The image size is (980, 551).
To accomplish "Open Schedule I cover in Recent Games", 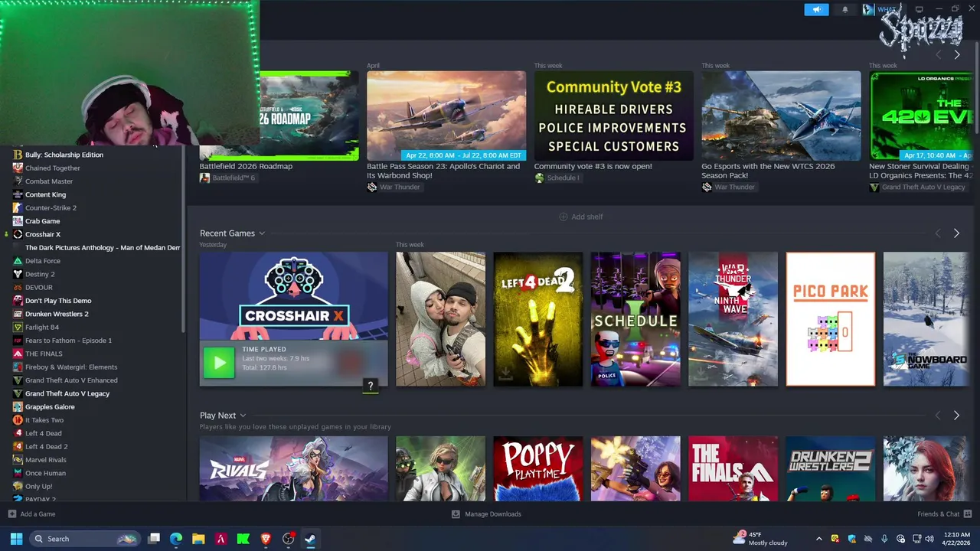I will [635, 319].
